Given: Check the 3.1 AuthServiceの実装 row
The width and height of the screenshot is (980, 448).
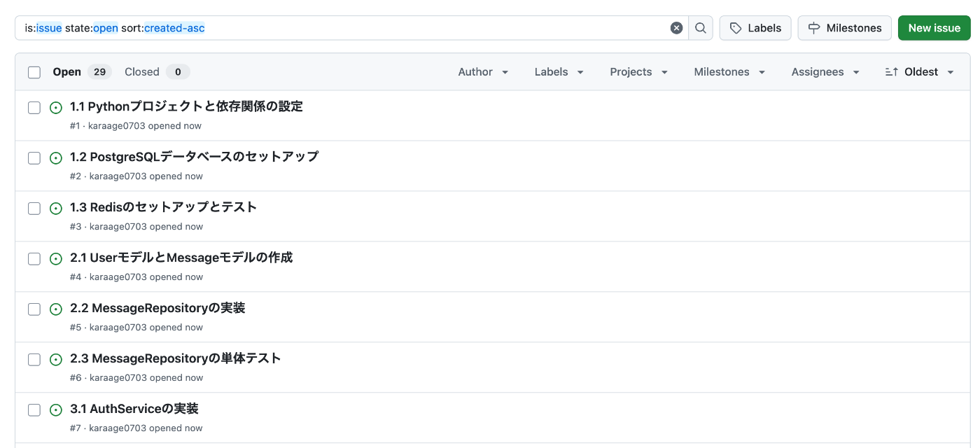Looking at the screenshot, I should coord(34,410).
